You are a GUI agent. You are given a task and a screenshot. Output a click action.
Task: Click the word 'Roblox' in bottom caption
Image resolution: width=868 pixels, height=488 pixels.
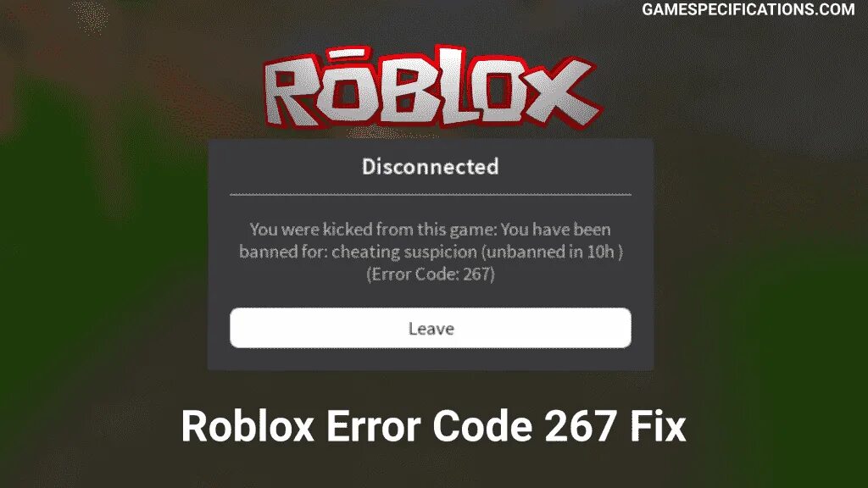click(x=248, y=426)
